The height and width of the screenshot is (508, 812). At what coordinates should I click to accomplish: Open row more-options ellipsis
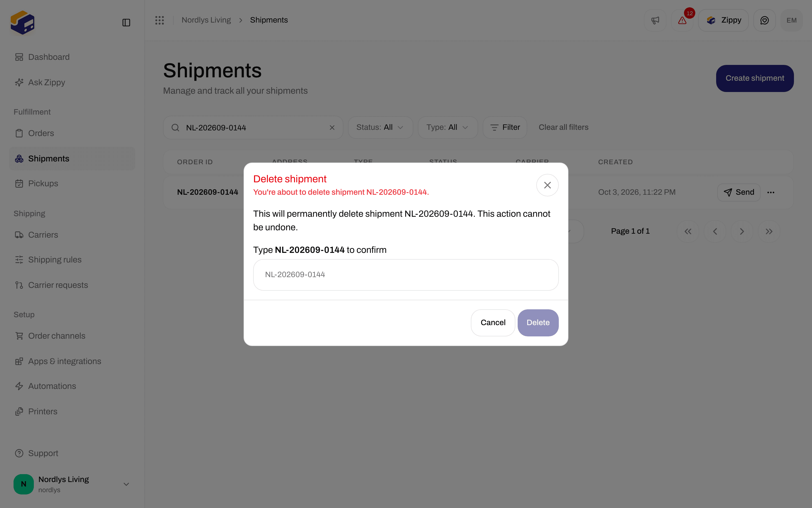[x=771, y=192]
